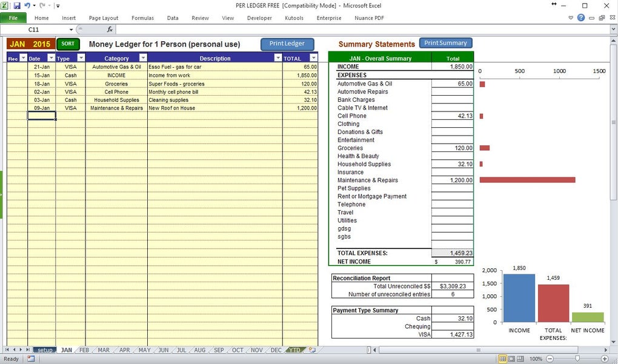Switch to the FEB sheet tab
Screen dimensions: 618x364
[84, 350]
